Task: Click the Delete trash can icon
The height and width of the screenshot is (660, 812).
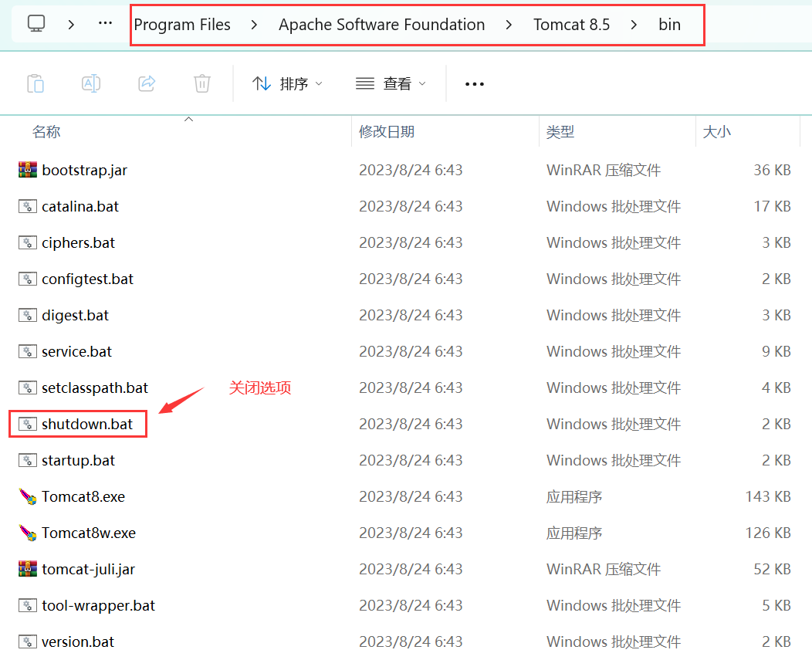Action: tap(202, 83)
